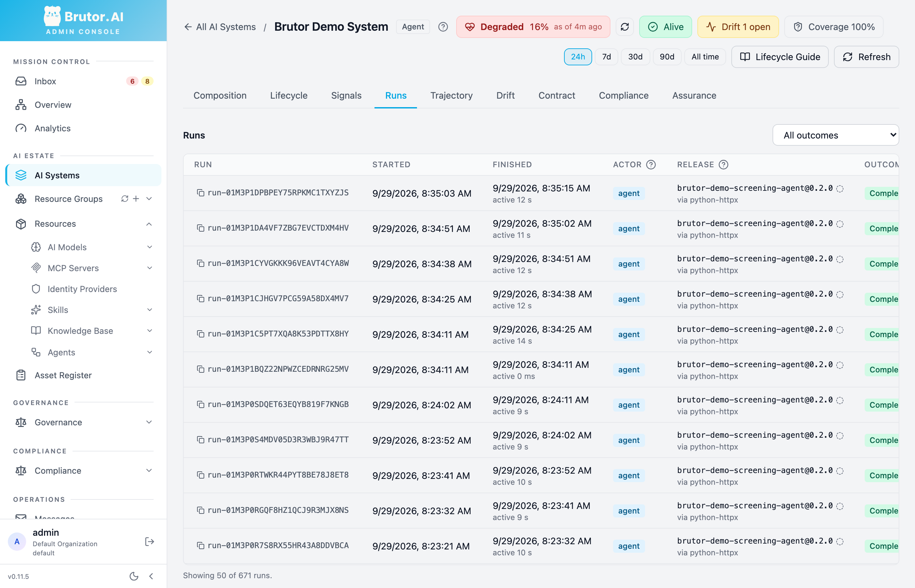Switch to the Contract tab
The width and height of the screenshot is (915, 588).
[x=557, y=95]
